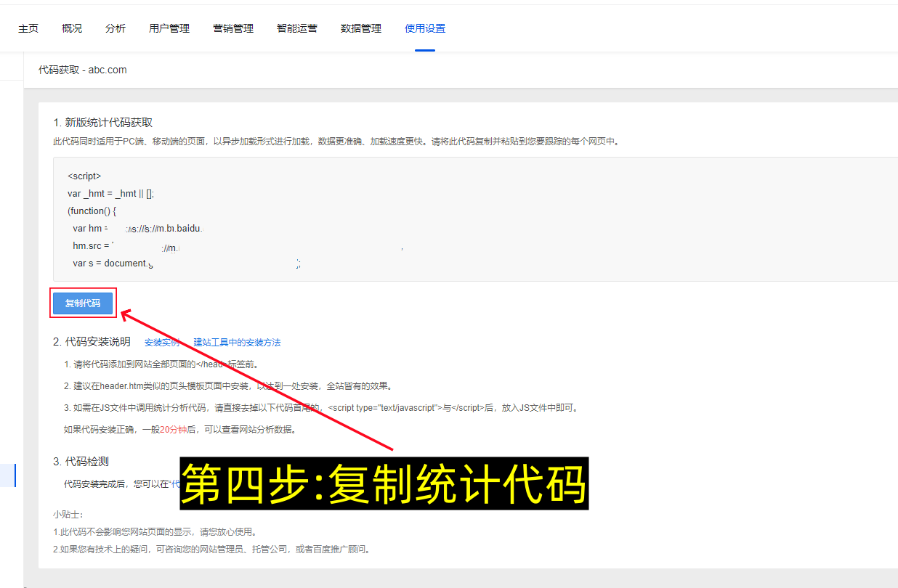Expand the collapsed left sidebar panel
Screen dimensions: 898x588
pos(8,475)
